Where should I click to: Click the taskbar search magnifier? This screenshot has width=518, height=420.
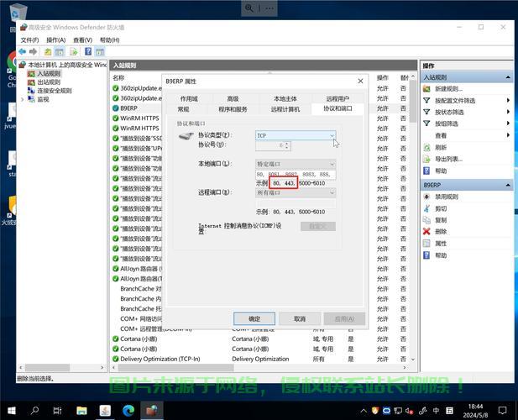point(34,411)
